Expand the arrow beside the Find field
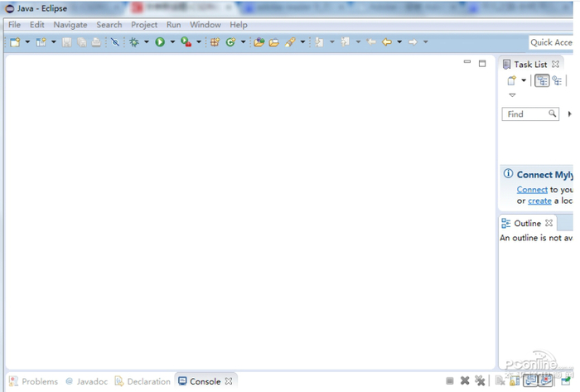The height and width of the screenshot is (392, 580). coord(570,114)
